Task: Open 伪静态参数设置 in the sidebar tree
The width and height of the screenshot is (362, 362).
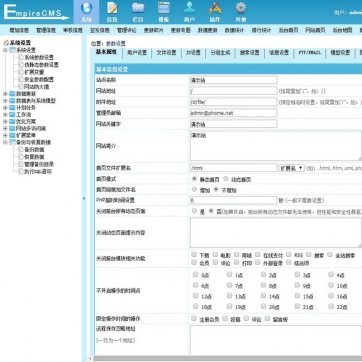Action: point(41,65)
